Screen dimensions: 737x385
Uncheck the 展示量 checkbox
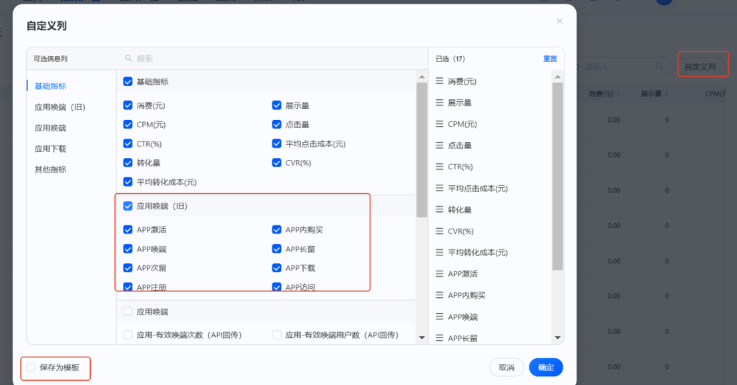[276, 105]
